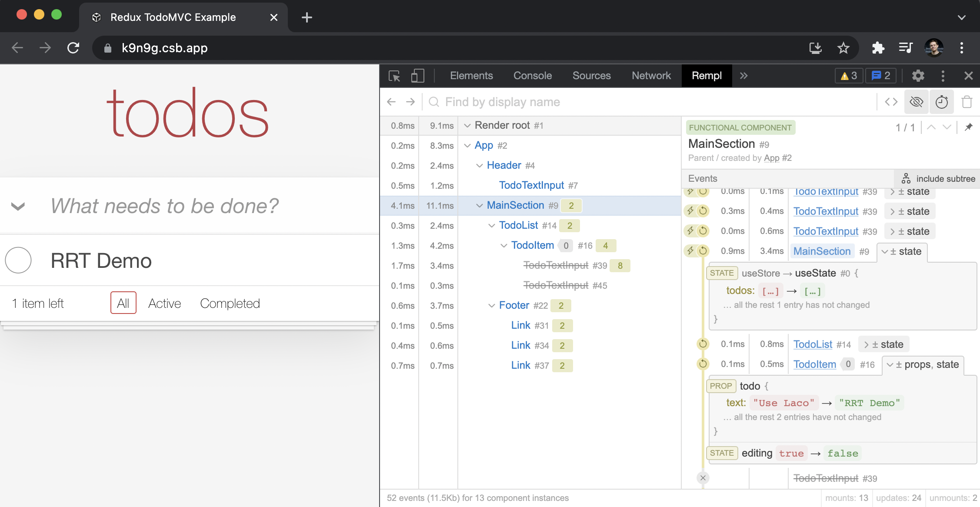Mark RRT Demo todo as complete

[18, 260]
